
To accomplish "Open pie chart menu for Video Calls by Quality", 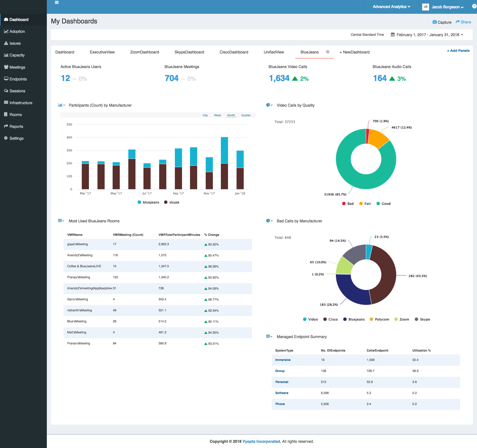I will 269,105.
